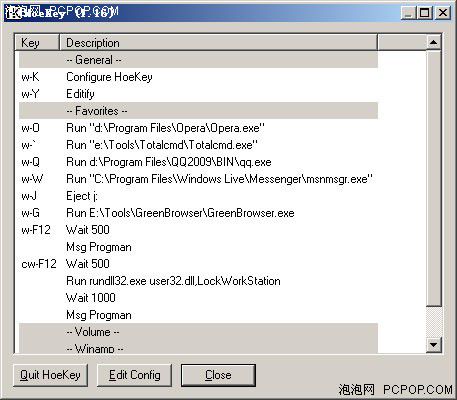Click the 'w-J' key cell
The height and width of the screenshot is (400, 457).
[x=29, y=196]
